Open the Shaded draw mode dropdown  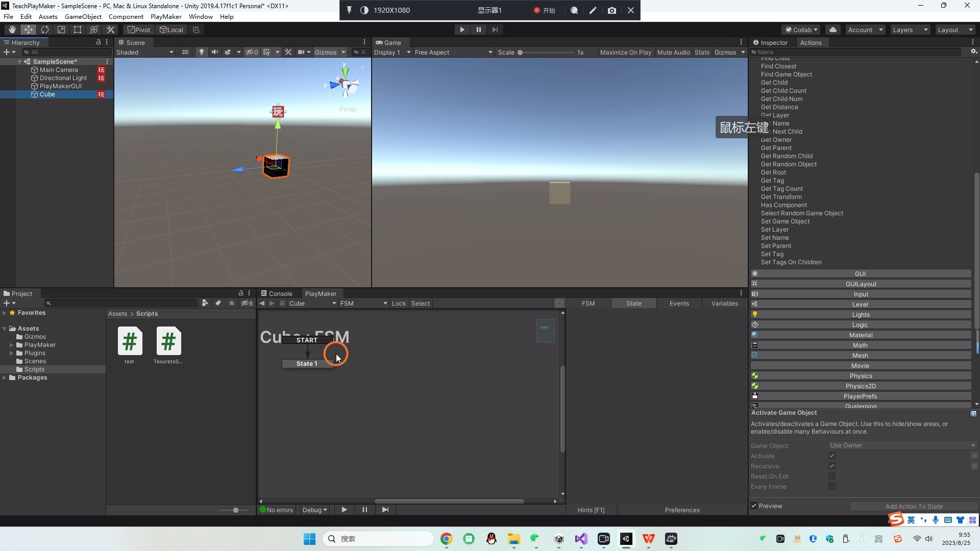[x=145, y=52]
